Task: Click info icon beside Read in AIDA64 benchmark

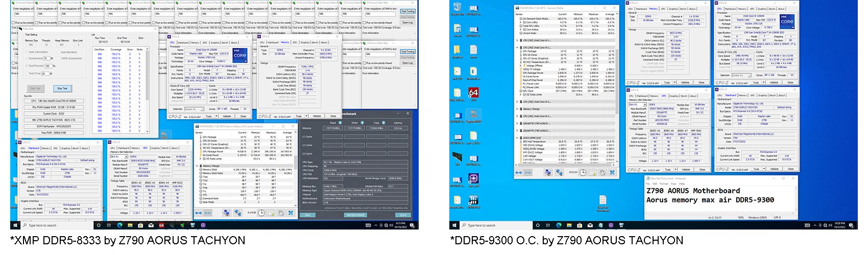Action: [x=340, y=123]
